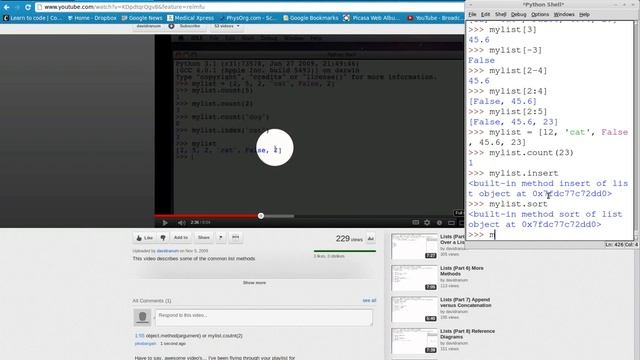
Task: Open Edit menu in Python Shell
Action: click(485, 14)
